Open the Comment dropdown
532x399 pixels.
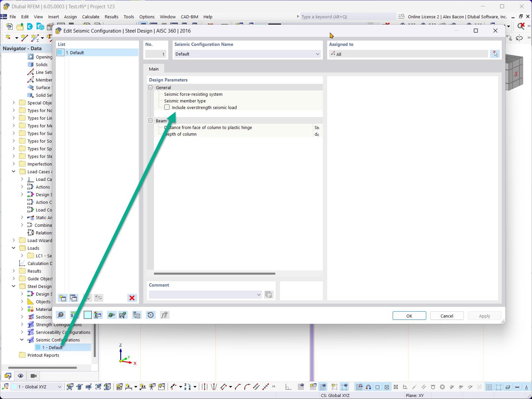(259, 295)
